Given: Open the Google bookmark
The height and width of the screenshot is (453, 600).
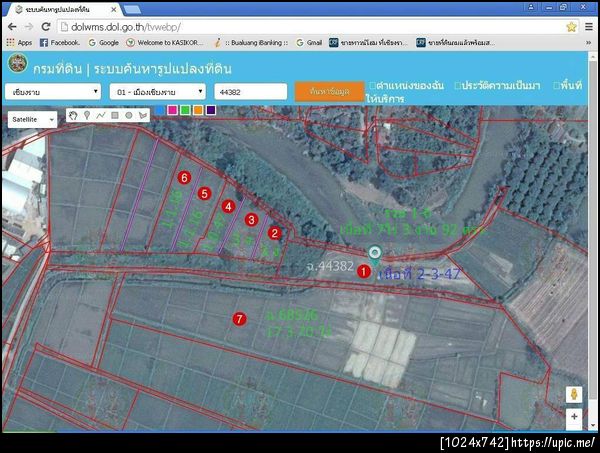Looking at the screenshot, I should [x=103, y=42].
